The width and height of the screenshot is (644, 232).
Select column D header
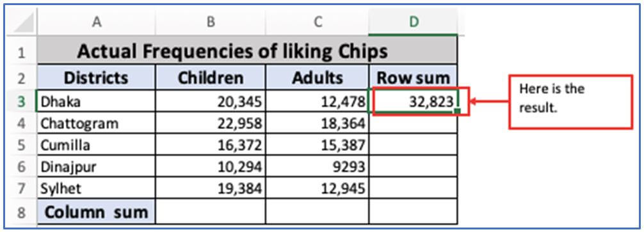coord(413,22)
